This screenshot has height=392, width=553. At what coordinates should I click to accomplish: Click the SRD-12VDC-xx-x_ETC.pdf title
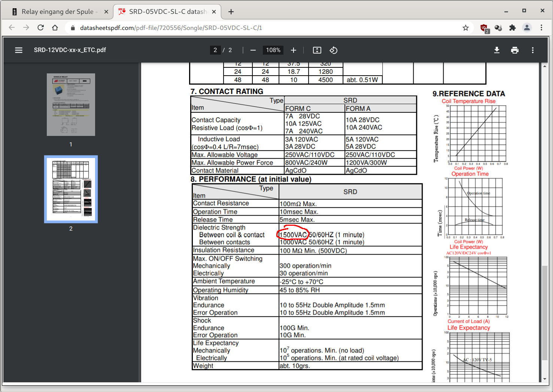70,50
